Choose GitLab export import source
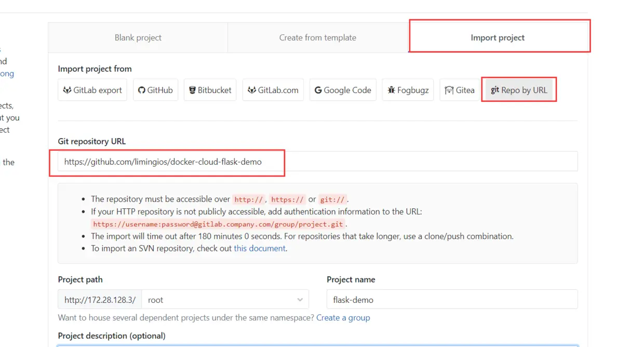 coord(92,90)
